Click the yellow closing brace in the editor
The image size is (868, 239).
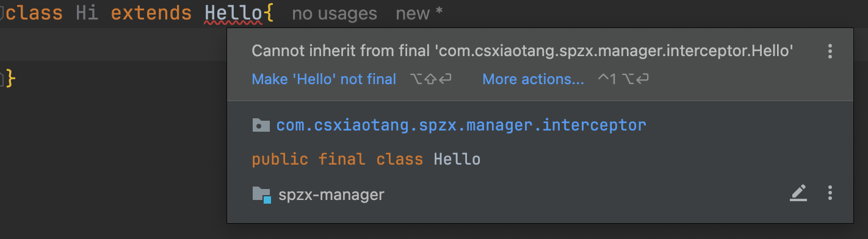(10, 78)
